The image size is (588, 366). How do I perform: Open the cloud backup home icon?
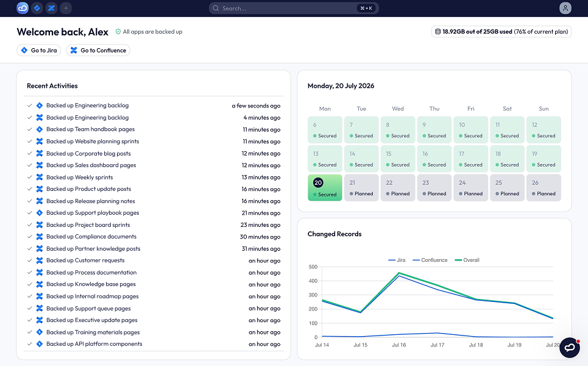(x=23, y=8)
